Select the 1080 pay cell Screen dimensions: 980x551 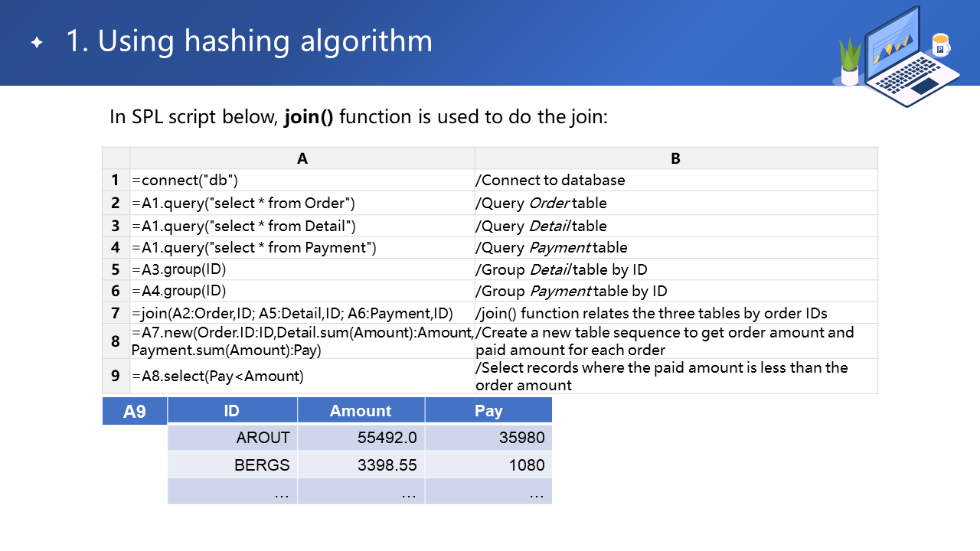pos(488,465)
